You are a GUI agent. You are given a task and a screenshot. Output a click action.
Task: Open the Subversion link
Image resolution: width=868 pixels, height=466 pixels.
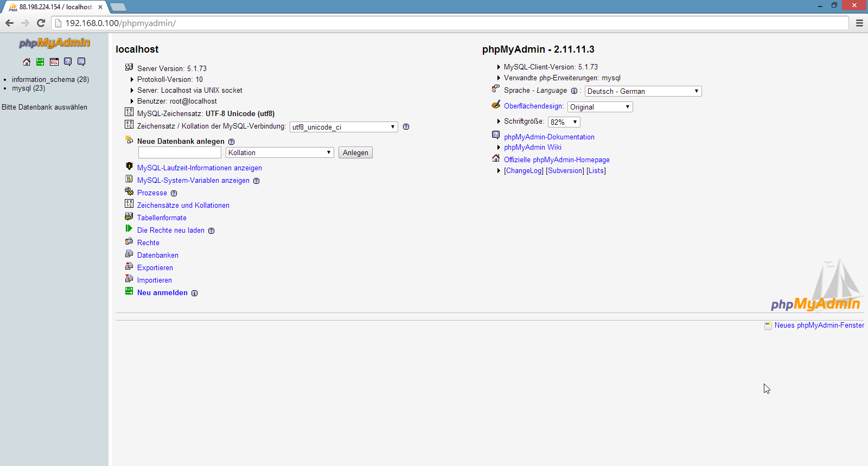point(565,171)
